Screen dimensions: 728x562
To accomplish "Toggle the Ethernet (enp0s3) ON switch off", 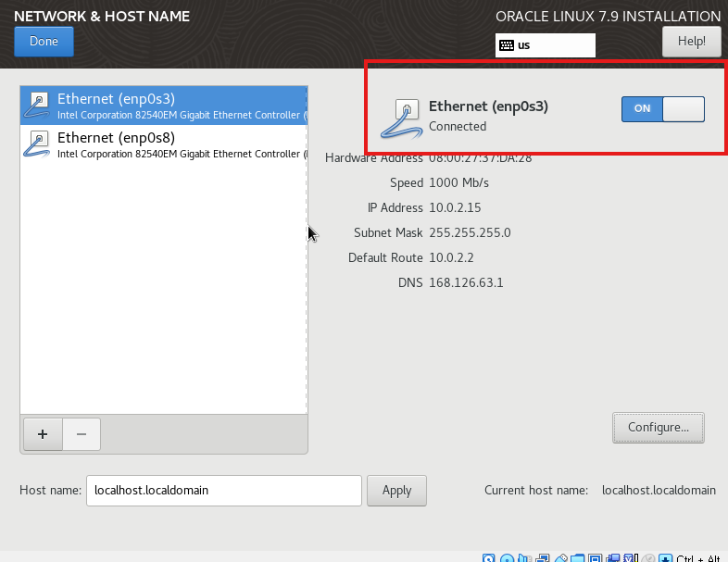I will click(x=662, y=109).
